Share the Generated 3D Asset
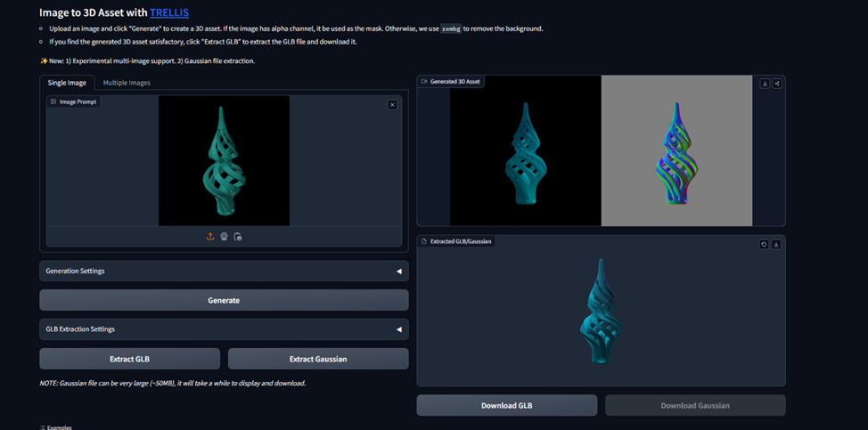 [x=777, y=84]
